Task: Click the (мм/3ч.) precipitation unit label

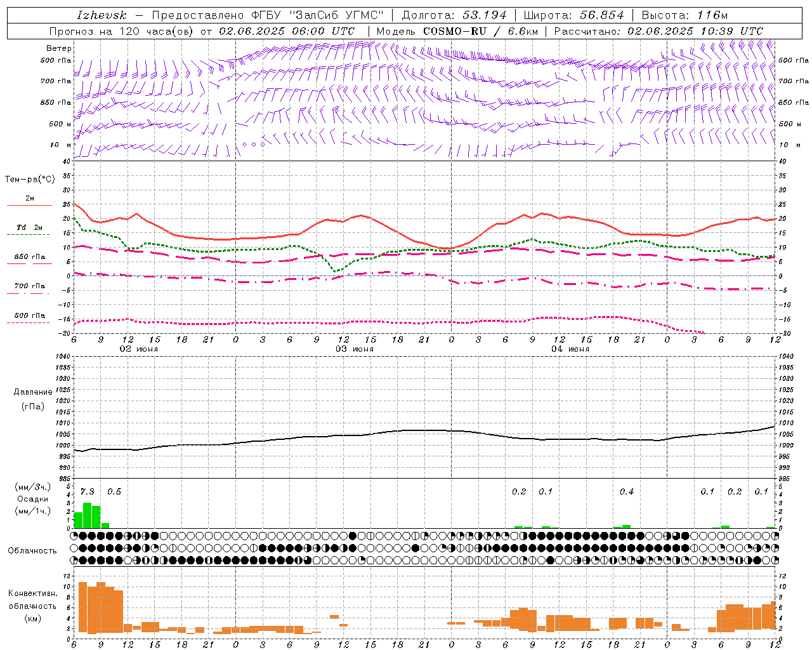Action: [x=33, y=487]
